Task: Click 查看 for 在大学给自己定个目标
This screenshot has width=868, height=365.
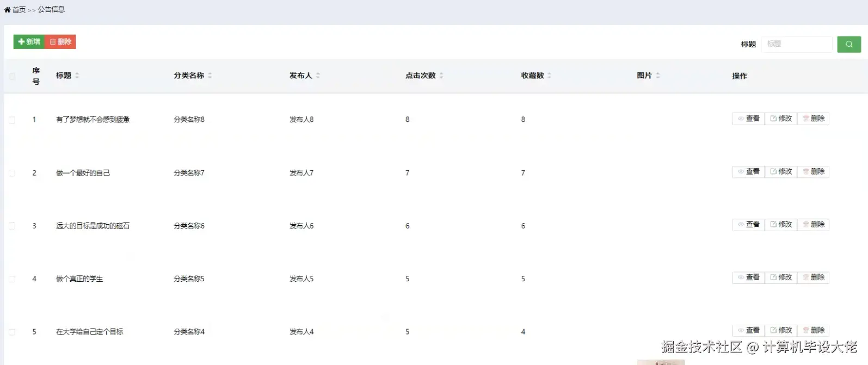Action: tap(749, 330)
